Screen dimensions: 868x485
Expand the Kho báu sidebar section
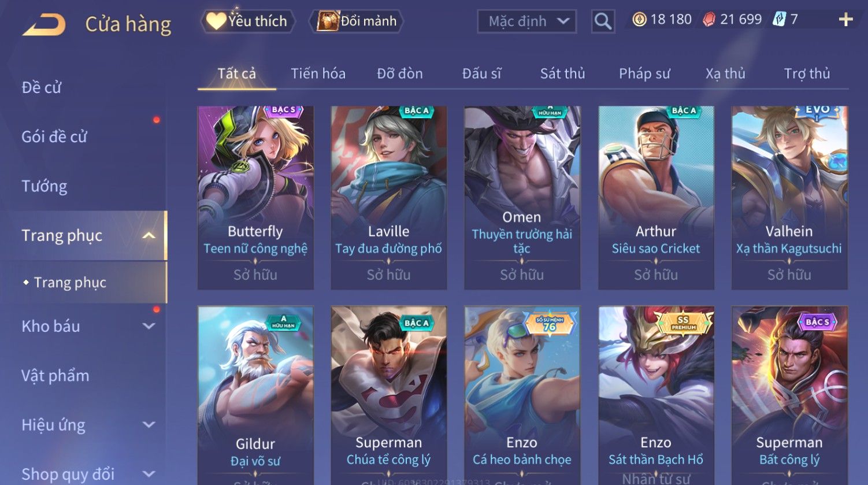click(x=149, y=326)
